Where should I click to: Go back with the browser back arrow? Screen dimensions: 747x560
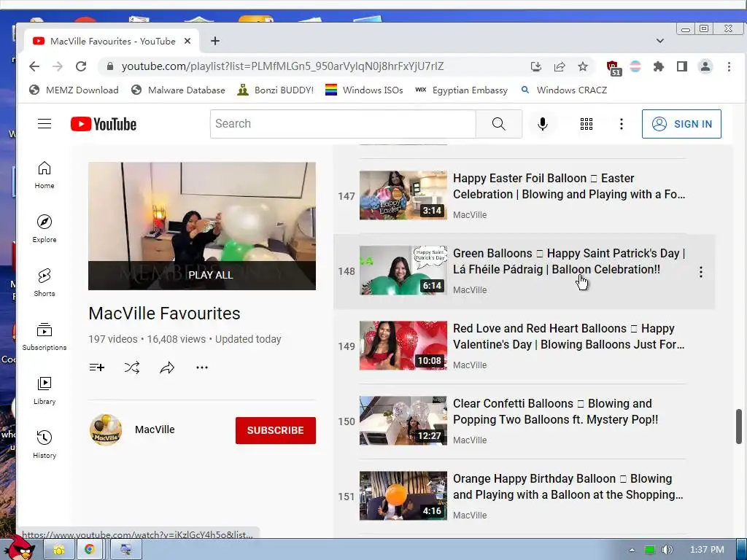pyautogui.click(x=34, y=66)
